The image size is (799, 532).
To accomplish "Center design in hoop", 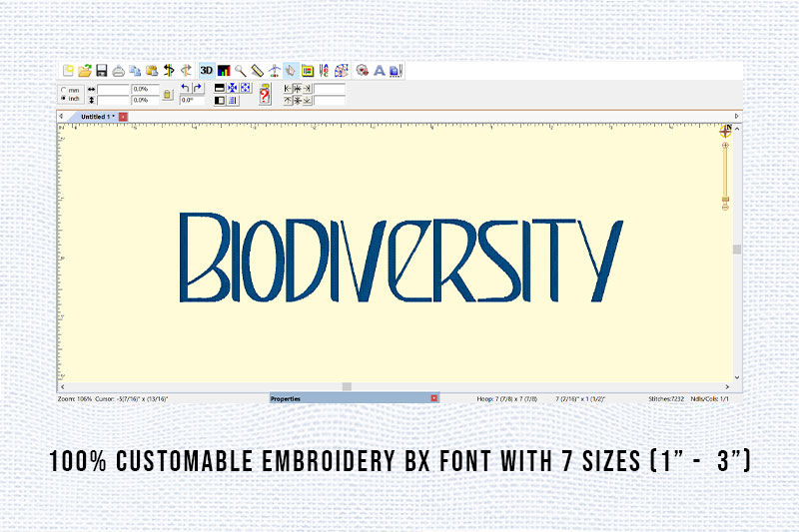I will [233, 88].
